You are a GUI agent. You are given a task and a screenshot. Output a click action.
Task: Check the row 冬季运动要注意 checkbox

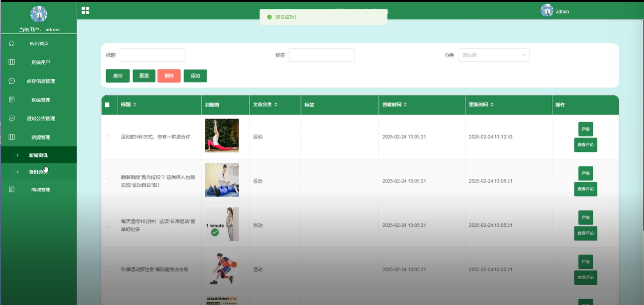click(107, 269)
